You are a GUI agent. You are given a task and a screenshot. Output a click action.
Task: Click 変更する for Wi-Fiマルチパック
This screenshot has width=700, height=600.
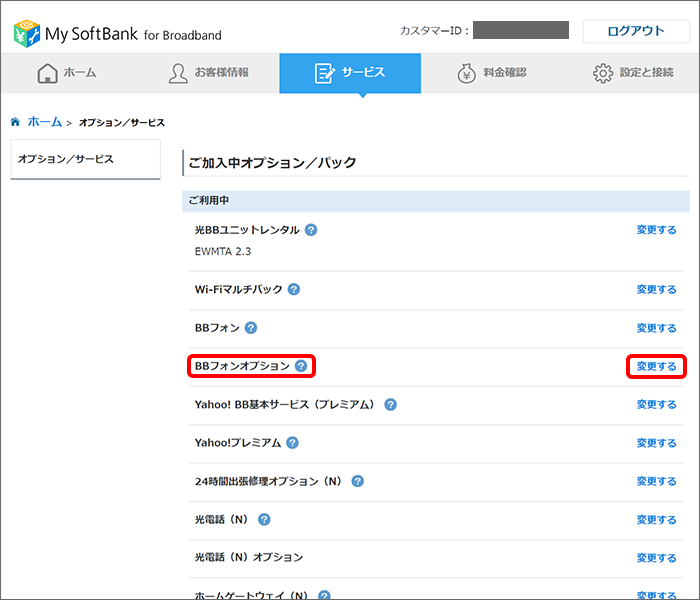coord(656,289)
